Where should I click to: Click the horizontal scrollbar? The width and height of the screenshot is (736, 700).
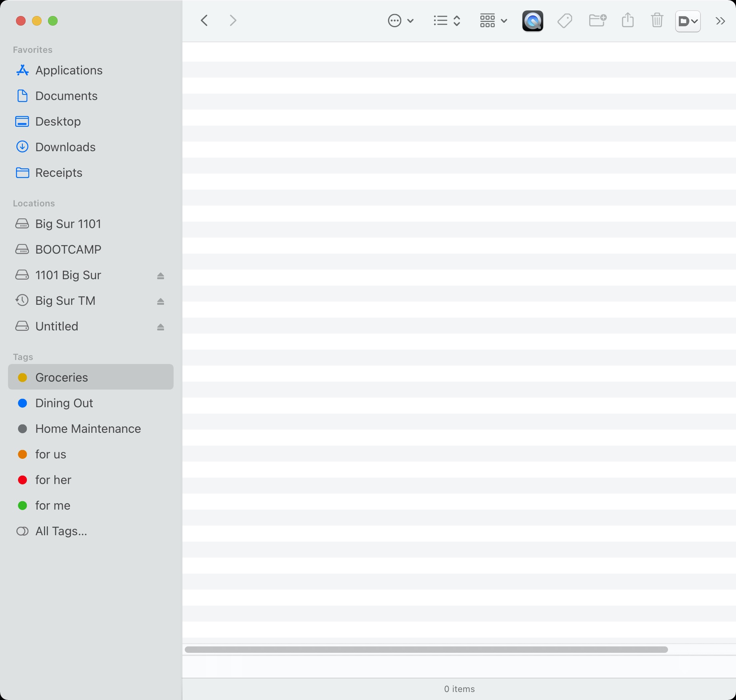pyautogui.click(x=426, y=650)
